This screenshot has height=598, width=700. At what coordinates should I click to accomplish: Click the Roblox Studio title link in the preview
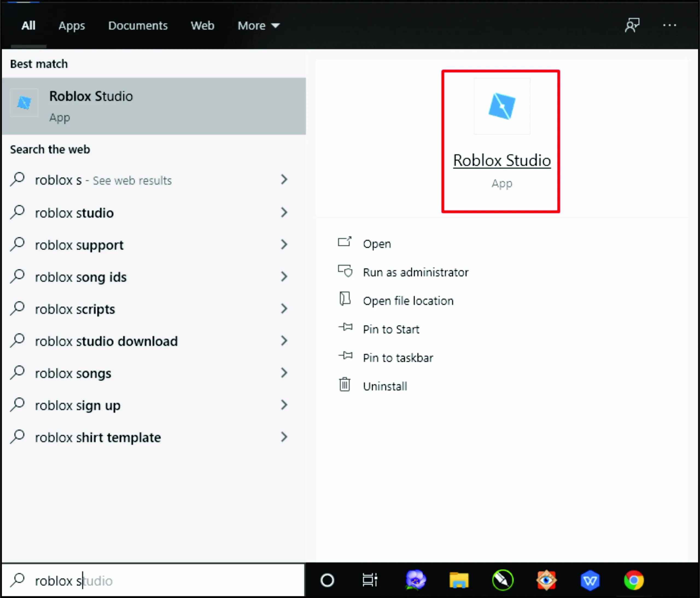coord(502,160)
